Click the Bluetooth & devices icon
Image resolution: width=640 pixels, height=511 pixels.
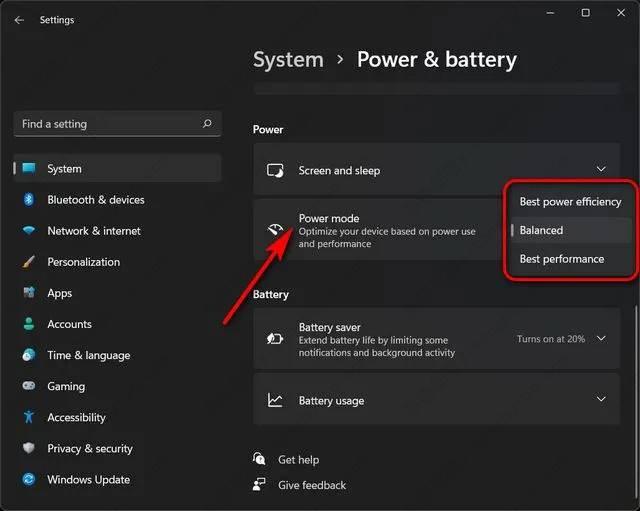(28, 200)
